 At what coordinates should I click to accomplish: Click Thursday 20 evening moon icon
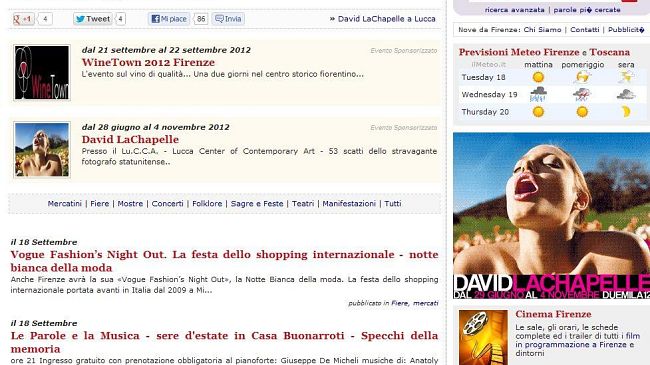(x=626, y=112)
